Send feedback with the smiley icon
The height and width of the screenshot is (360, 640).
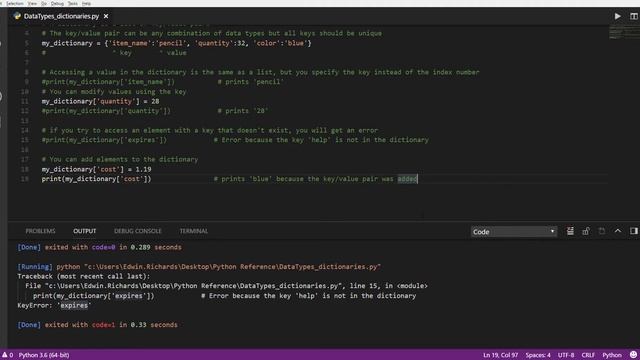tap(633, 355)
